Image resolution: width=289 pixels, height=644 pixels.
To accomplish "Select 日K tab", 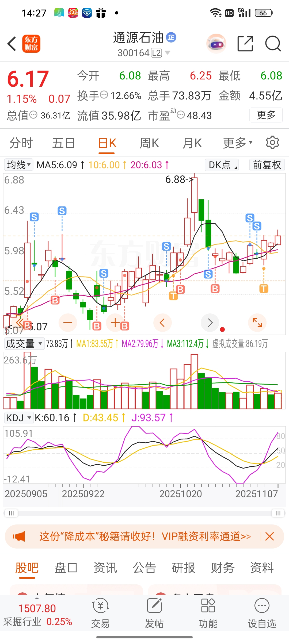I will click(x=107, y=143).
